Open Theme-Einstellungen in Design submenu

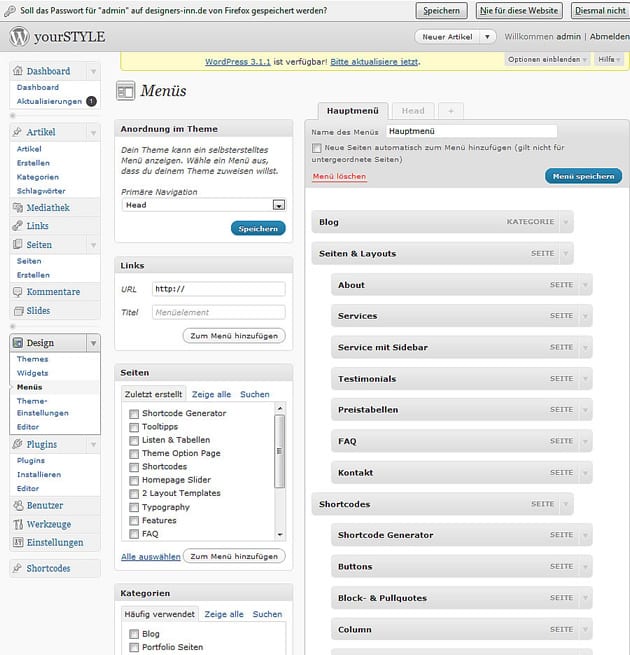43,407
